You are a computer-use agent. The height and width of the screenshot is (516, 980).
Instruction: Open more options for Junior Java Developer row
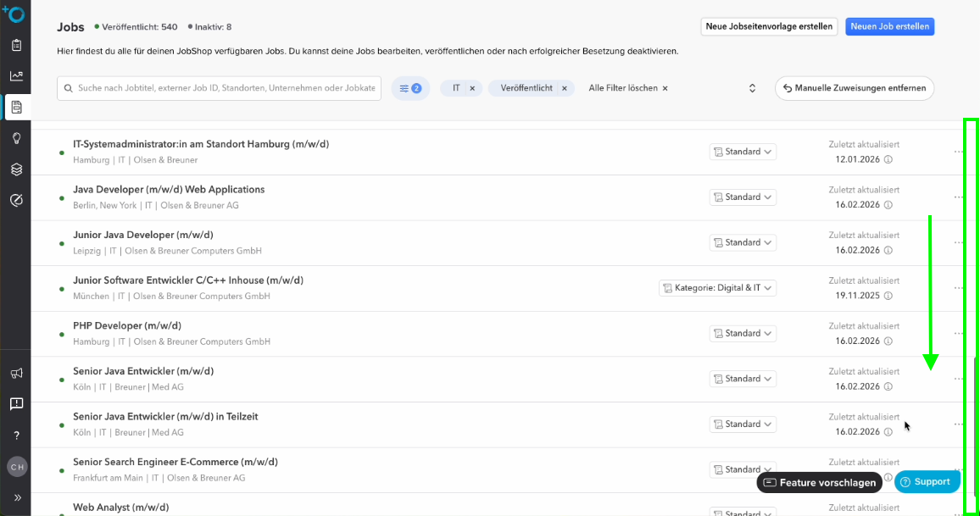958,242
